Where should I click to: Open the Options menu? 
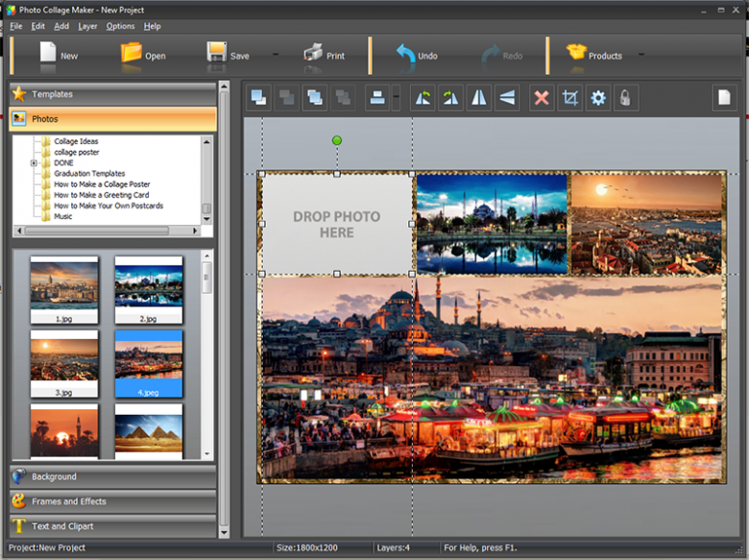click(x=120, y=26)
